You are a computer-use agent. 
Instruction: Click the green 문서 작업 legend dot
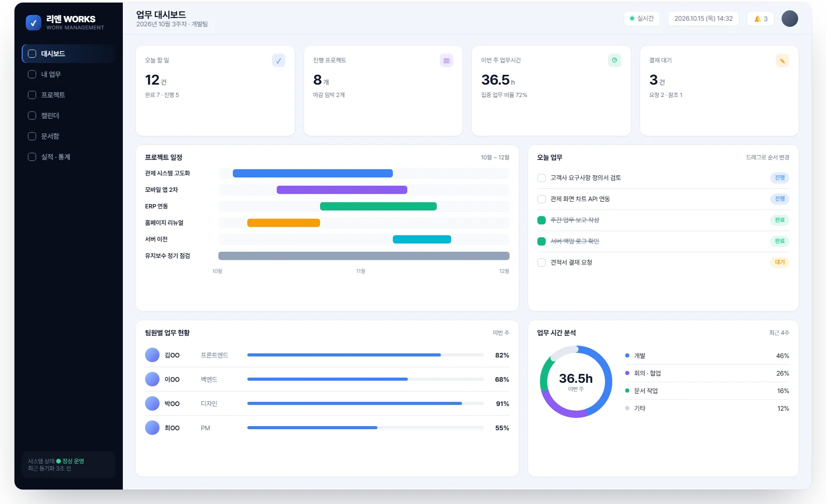click(x=627, y=391)
